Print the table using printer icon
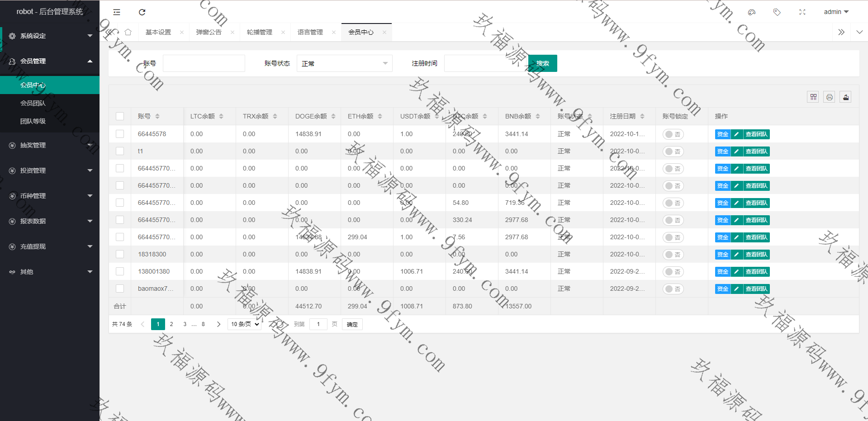The image size is (868, 421). point(829,97)
